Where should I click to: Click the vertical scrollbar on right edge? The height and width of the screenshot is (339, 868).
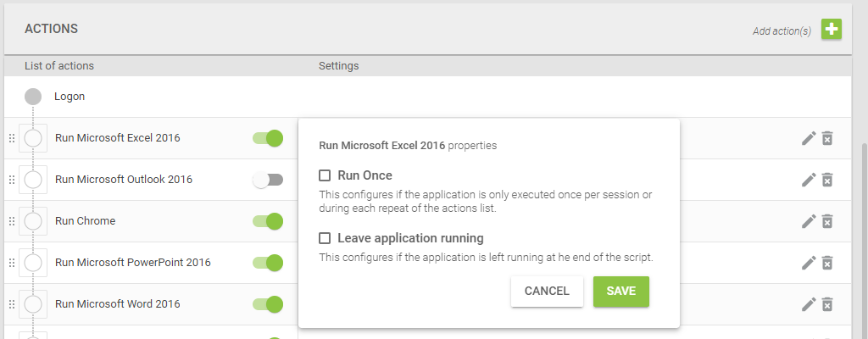coord(865,238)
